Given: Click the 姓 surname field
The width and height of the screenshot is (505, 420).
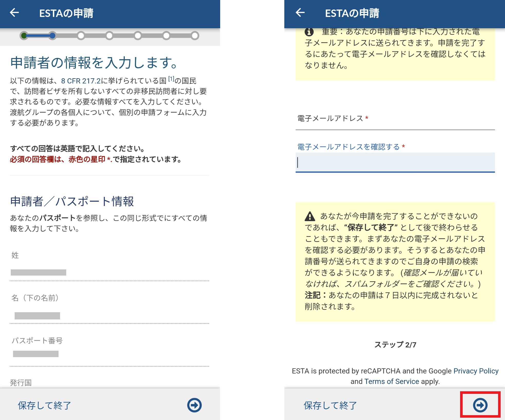Looking at the screenshot, I should (109, 272).
